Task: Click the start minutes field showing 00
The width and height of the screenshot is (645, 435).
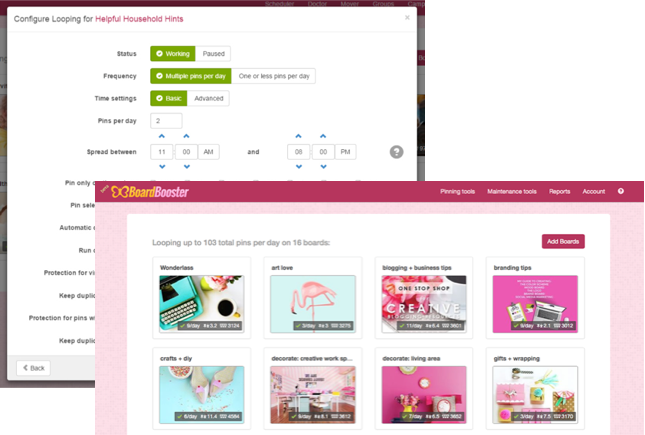Action: point(186,152)
